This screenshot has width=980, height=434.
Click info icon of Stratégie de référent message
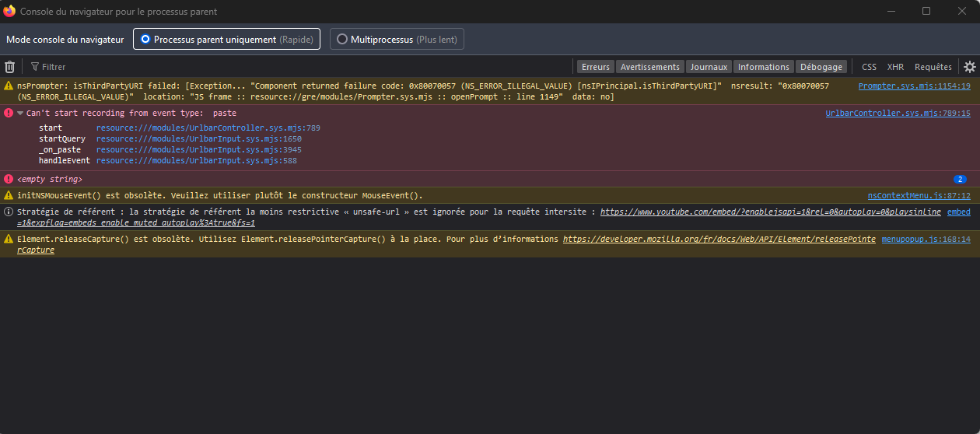tap(9, 212)
